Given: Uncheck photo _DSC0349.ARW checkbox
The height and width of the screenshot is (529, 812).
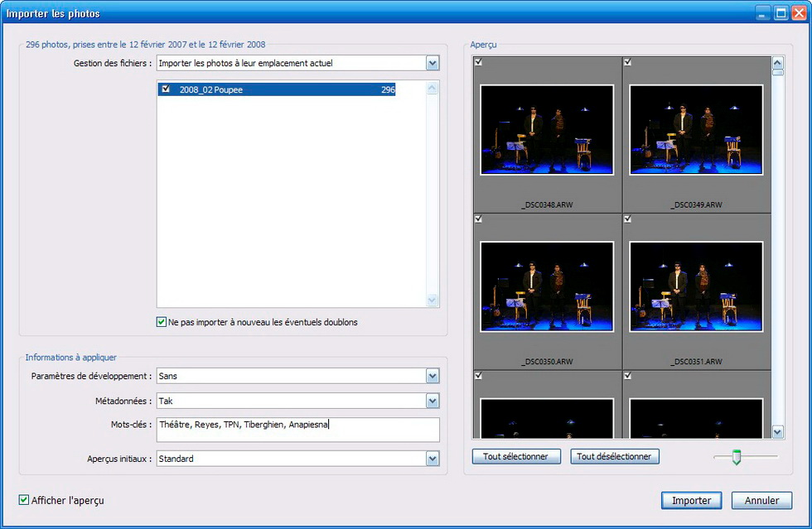Looking at the screenshot, I should [x=627, y=62].
